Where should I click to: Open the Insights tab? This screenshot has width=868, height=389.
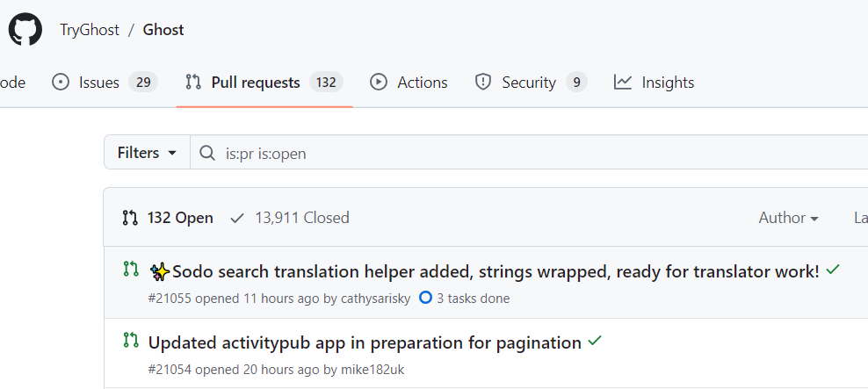[x=654, y=83]
